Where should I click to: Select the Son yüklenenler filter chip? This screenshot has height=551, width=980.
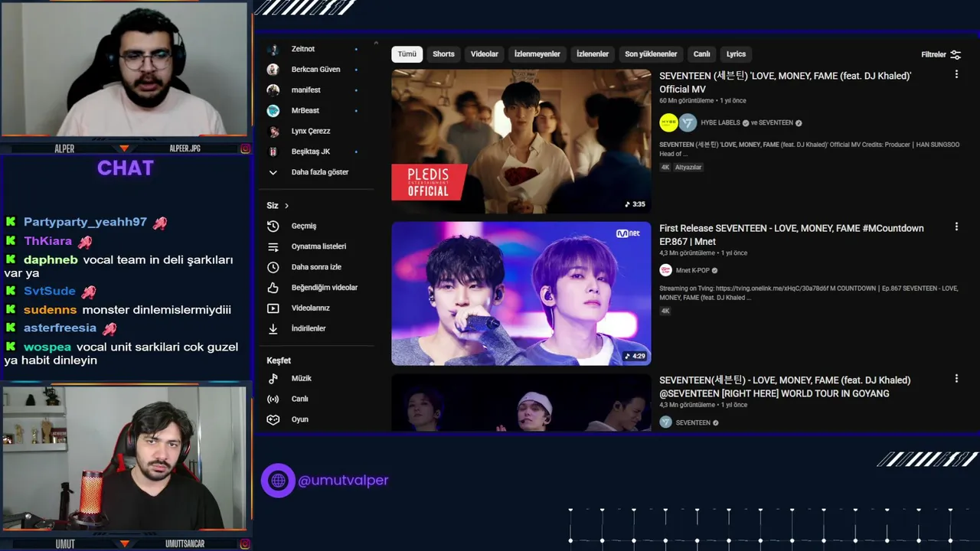click(651, 54)
